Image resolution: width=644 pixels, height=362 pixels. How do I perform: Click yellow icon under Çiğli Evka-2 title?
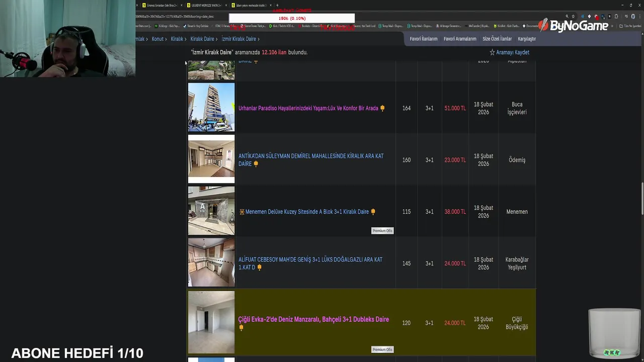click(241, 327)
